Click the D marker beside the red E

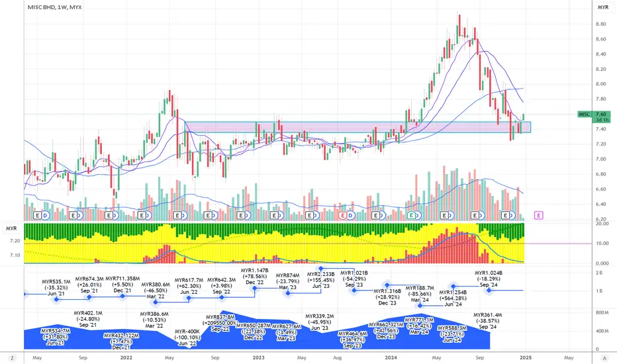pyautogui.click(x=350, y=215)
